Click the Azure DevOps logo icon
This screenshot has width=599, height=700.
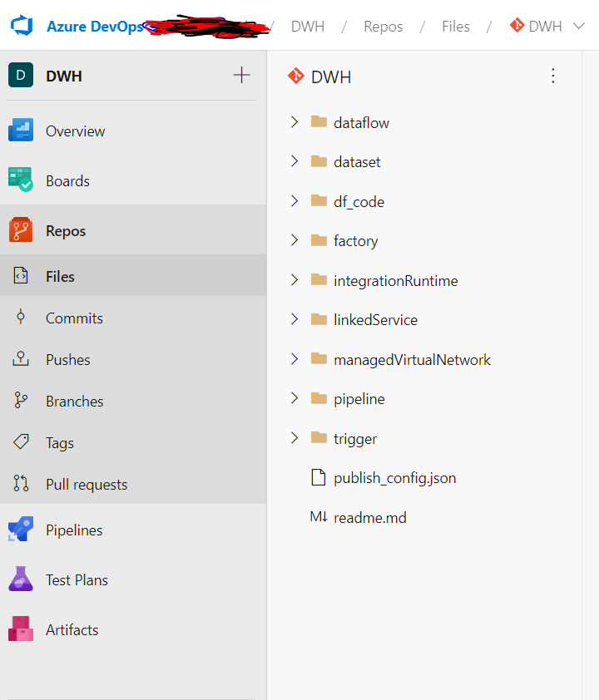[x=22, y=26]
